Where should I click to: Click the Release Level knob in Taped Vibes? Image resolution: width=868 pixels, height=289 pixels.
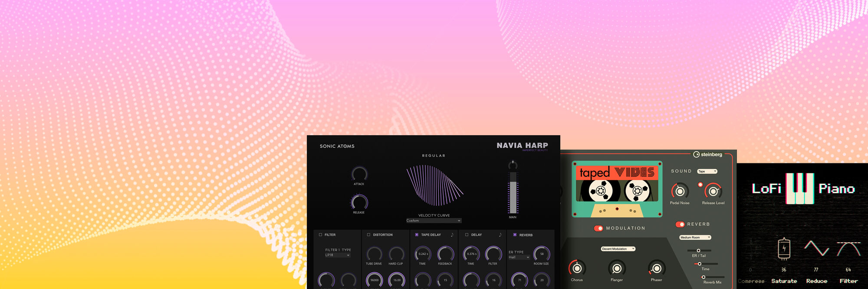point(713,191)
